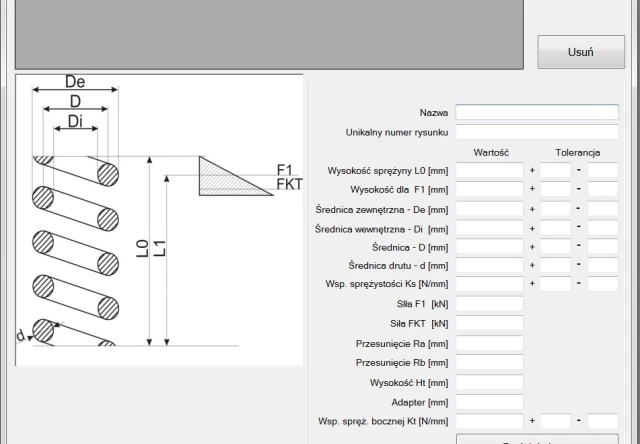Select the Wysokość sprężyny L0 value field
640x444 pixels.
(489, 170)
